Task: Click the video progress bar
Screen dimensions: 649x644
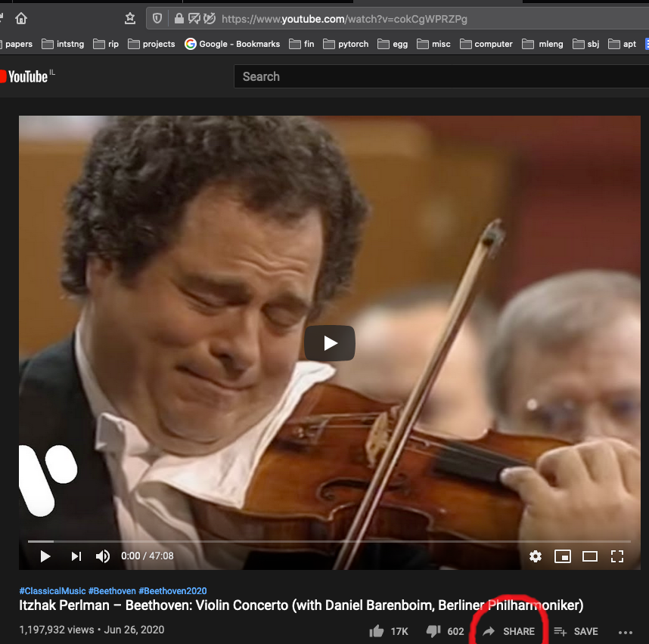Action: point(329,541)
